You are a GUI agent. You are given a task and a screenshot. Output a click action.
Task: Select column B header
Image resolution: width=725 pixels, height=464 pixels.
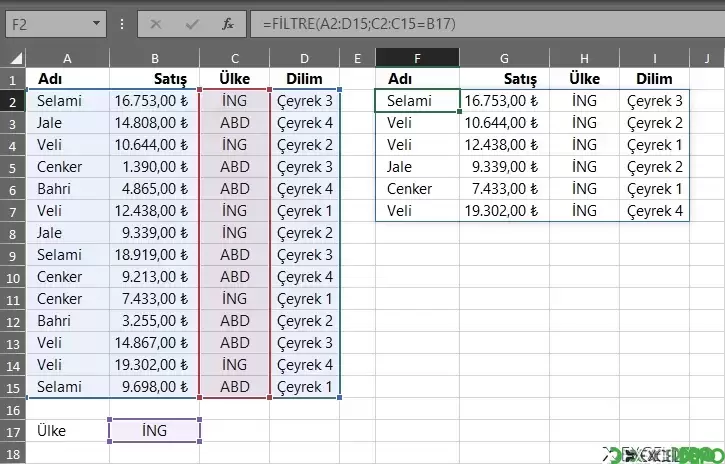(154, 58)
